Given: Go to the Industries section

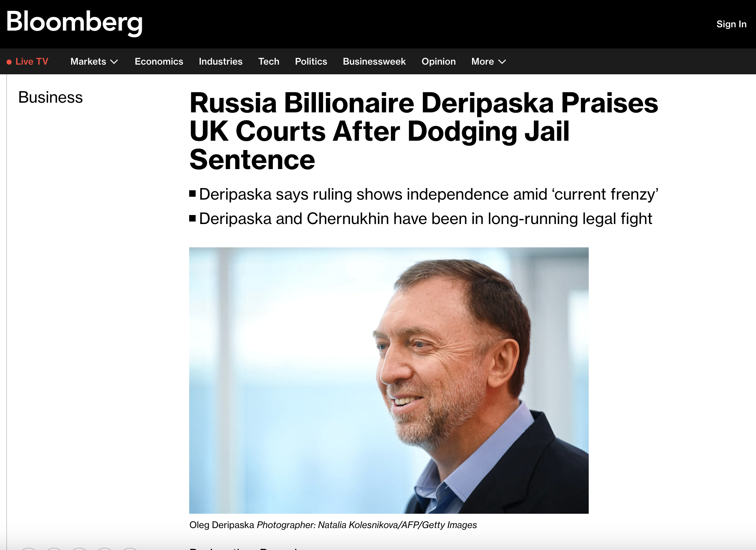Looking at the screenshot, I should (x=220, y=62).
